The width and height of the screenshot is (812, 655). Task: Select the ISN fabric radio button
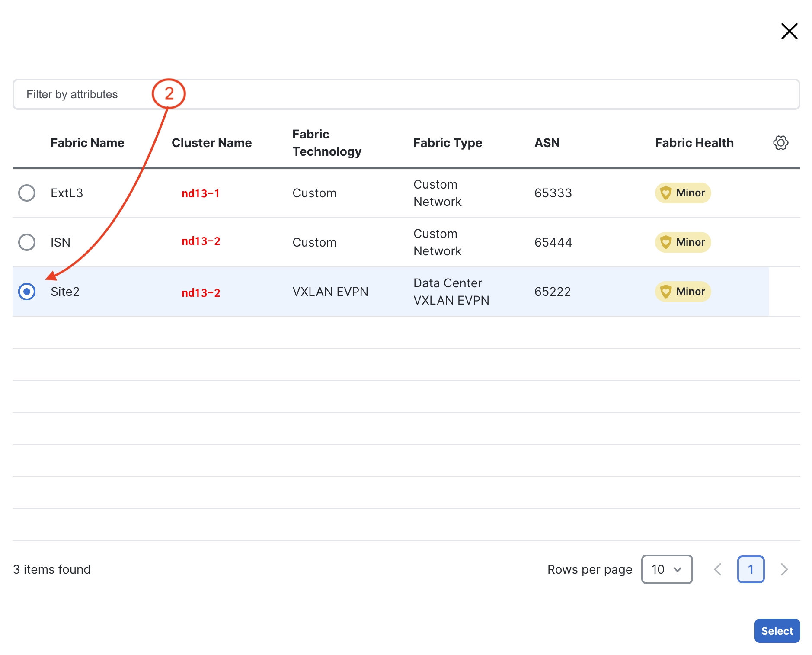click(27, 242)
